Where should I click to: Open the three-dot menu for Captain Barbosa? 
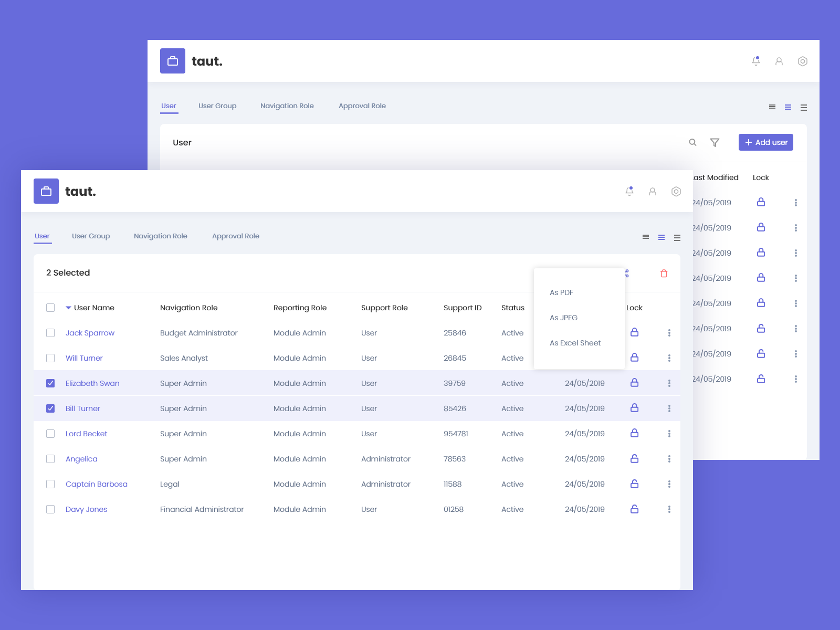coord(669,484)
